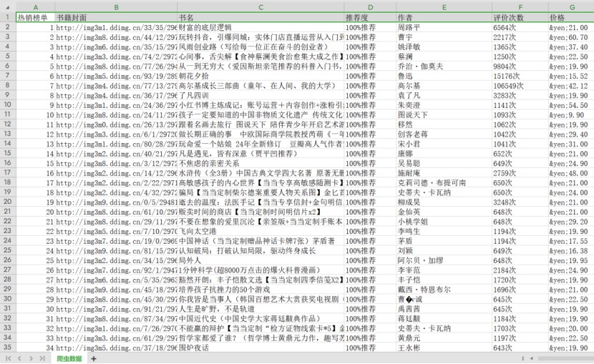The image size is (594, 364).
Task: Select author cell 袁了凡
Action: tap(444, 95)
